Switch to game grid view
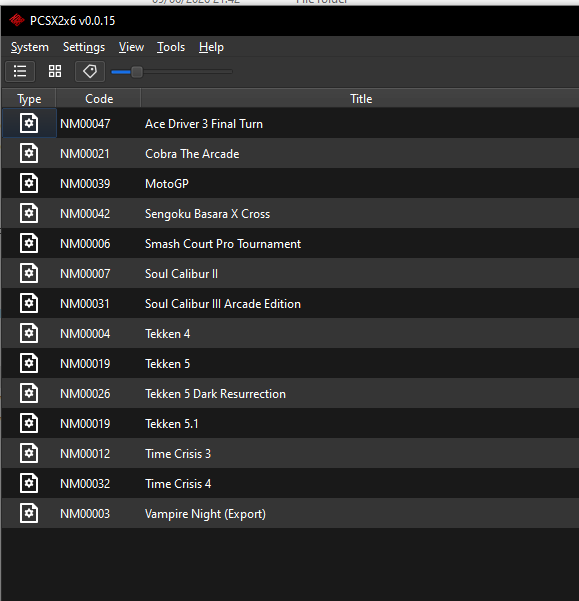579x601 pixels. point(55,71)
